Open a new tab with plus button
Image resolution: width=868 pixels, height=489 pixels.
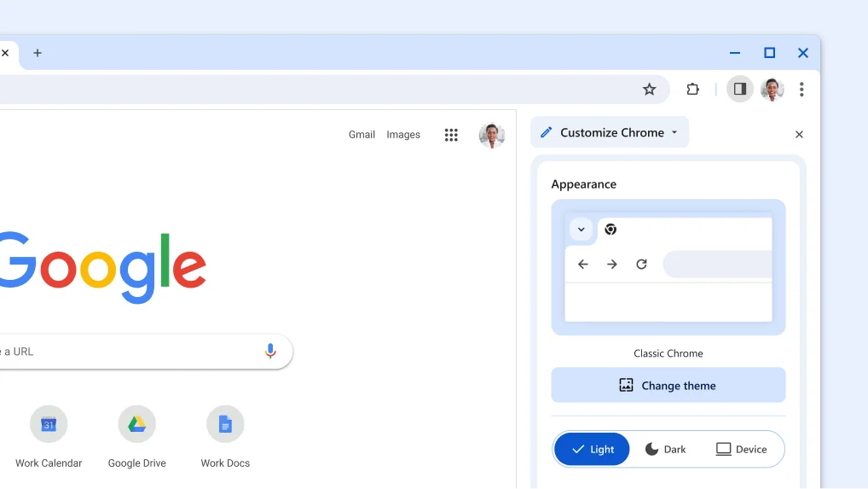tap(38, 53)
